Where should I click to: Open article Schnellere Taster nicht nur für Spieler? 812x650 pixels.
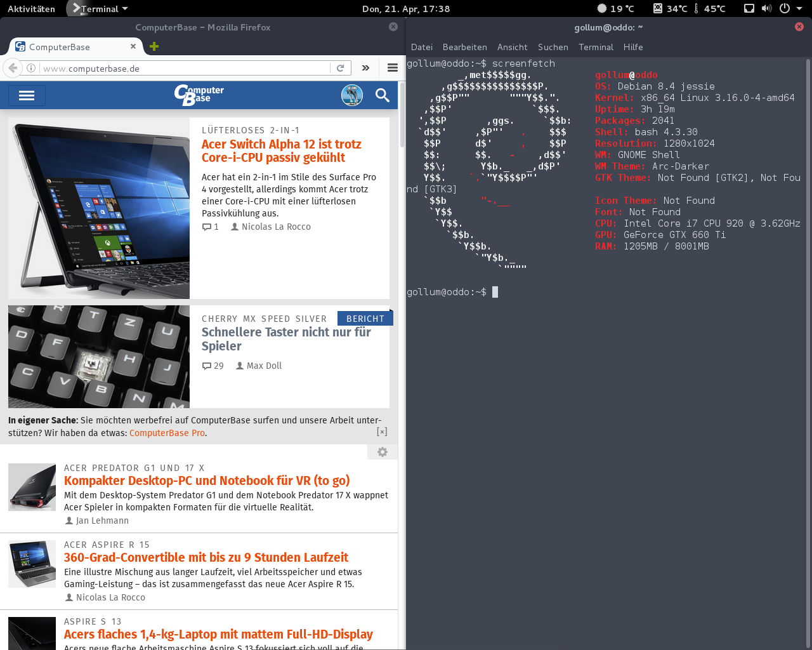(x=286, y=339)
